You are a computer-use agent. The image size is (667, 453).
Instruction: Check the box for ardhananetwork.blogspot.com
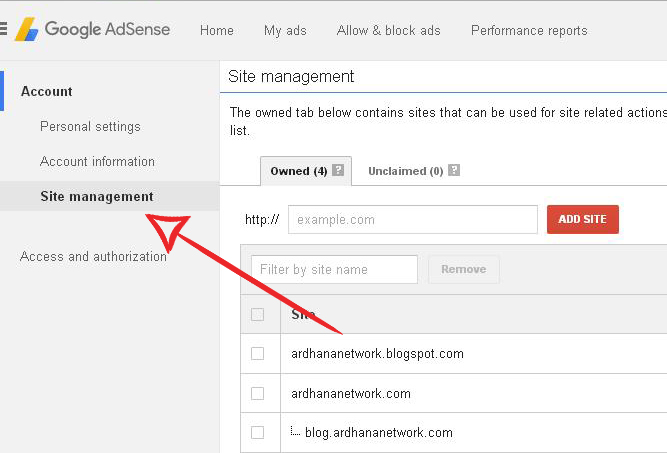tap(257, 353)
